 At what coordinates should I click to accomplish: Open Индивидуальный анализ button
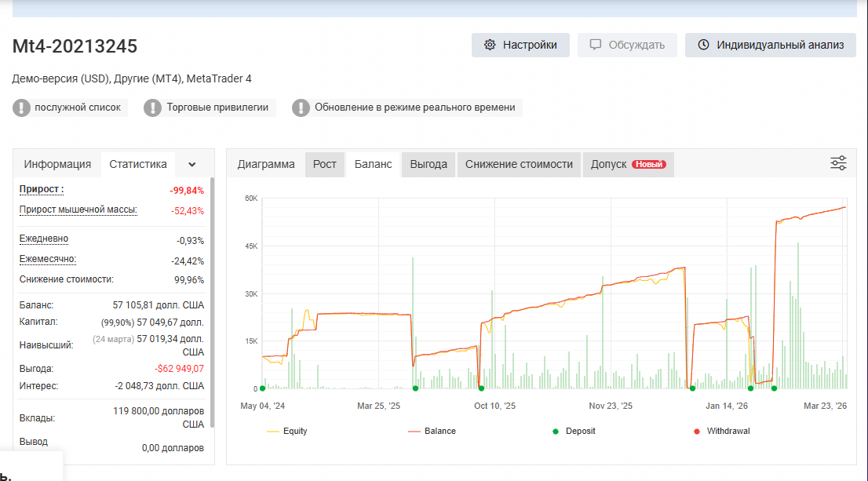[x=771, y=45]
